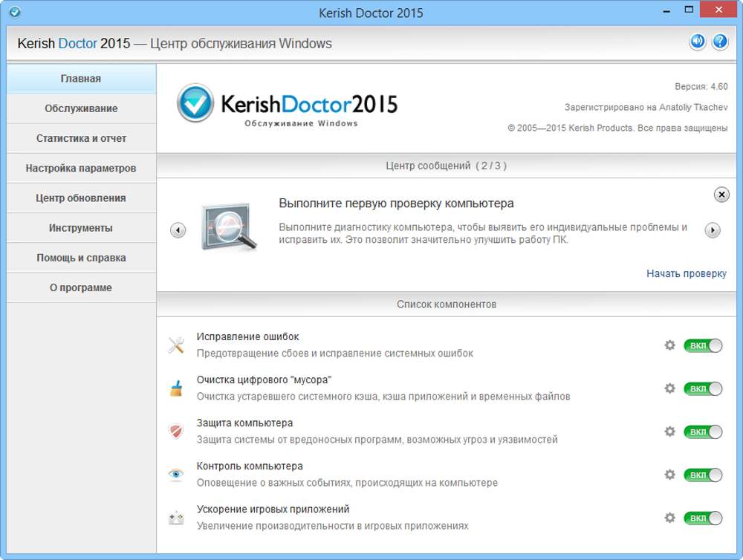Show next message with right arrow
The image size is (743, 560).
(x=712, y=230)
